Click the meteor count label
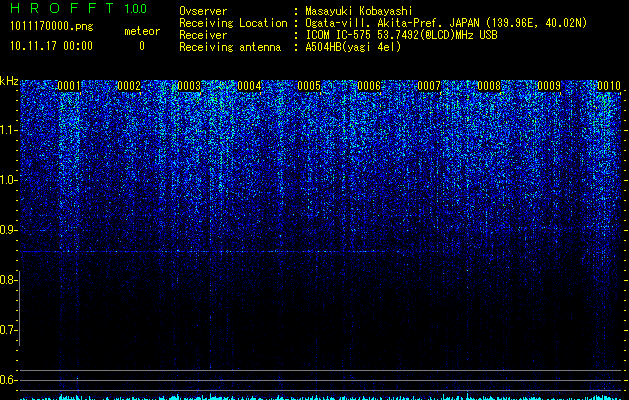The image size is (629, 400). pyautogui.click(x=142, y=31)
